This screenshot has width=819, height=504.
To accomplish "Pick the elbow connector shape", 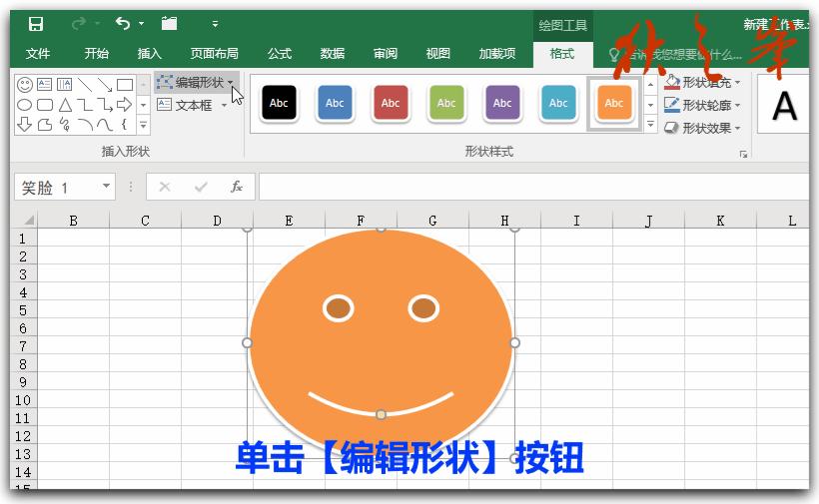I will pos(85,105).
